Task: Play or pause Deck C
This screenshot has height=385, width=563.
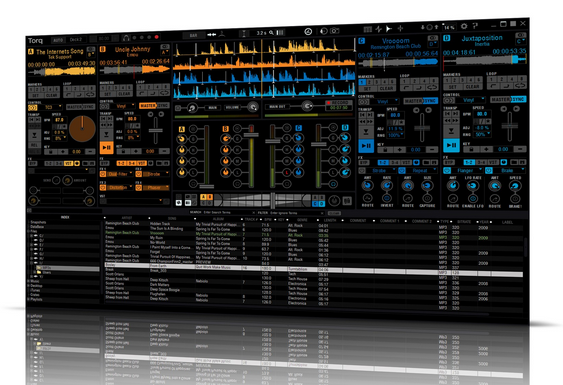Action: pos(366,145)
